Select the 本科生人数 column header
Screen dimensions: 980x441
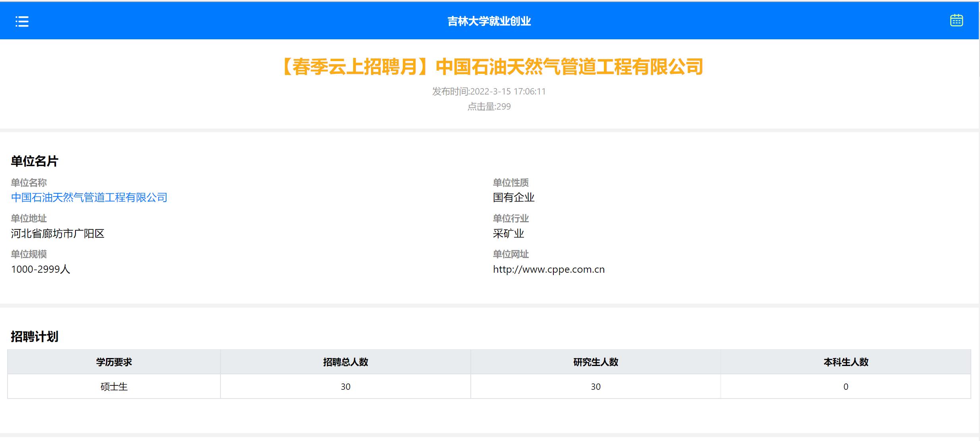coord(846,362)
